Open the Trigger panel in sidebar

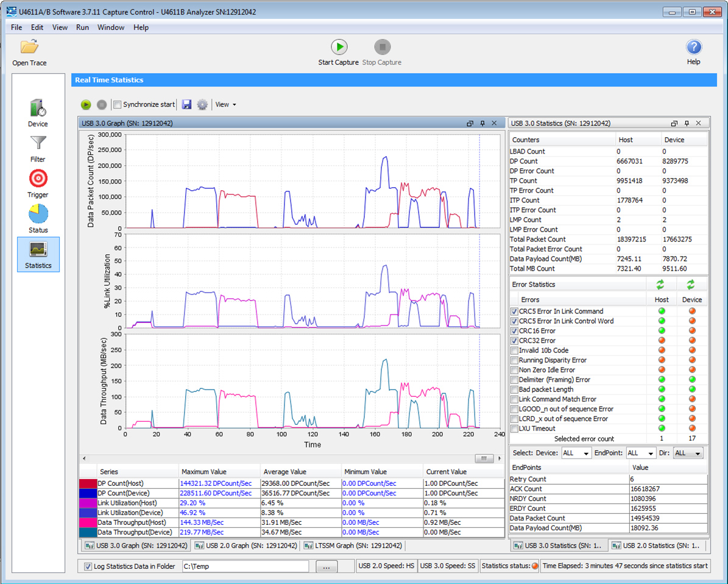(x=38, y=179)
